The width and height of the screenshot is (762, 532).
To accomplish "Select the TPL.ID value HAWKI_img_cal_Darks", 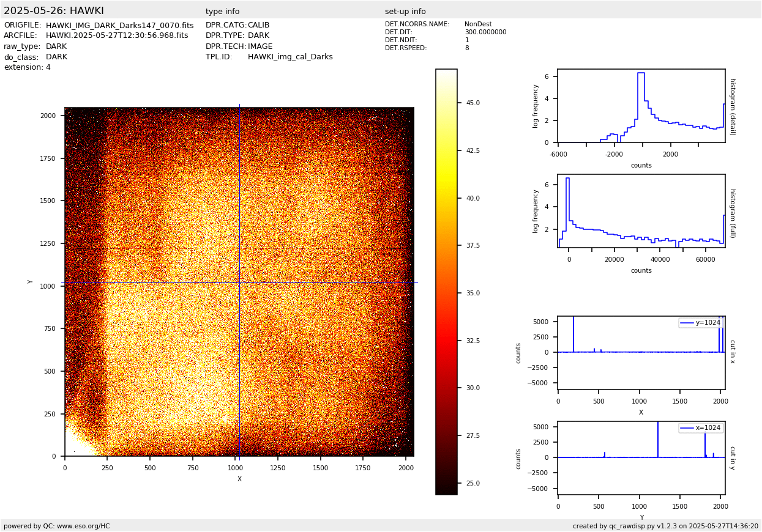I will coord(290,57).
